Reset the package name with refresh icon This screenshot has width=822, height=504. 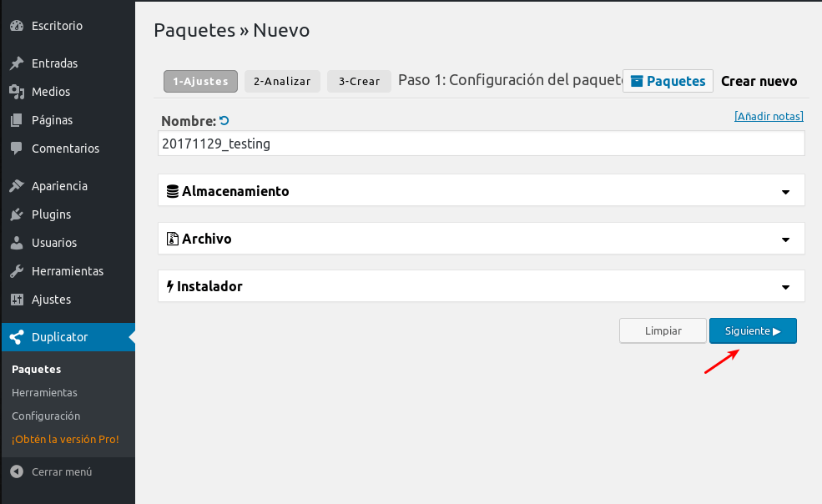[x=224, y=121]
